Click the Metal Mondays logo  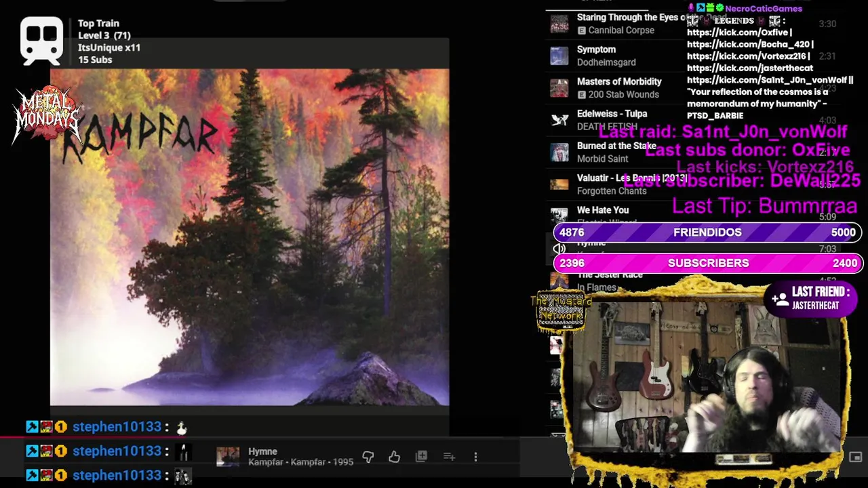(x=46, y=114)
